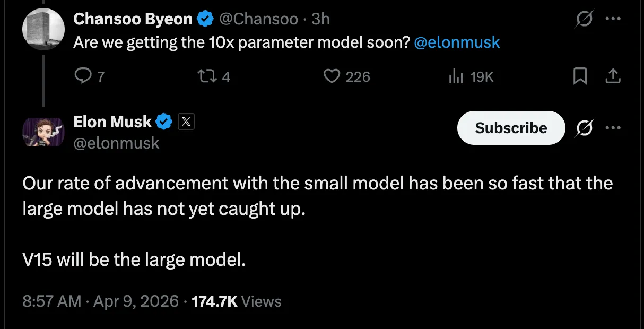This screenshot has height=329, width=644.
Task: View the 174.7K views statistic
Action: point(234,301)
